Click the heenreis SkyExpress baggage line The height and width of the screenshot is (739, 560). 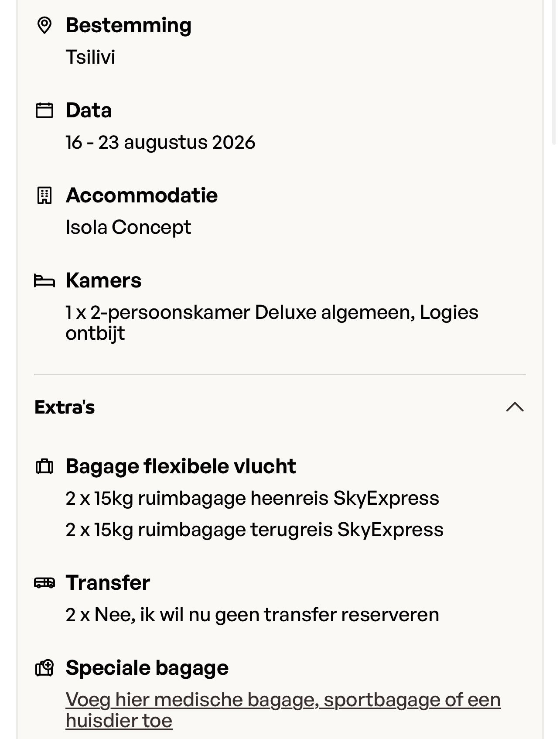252,498
